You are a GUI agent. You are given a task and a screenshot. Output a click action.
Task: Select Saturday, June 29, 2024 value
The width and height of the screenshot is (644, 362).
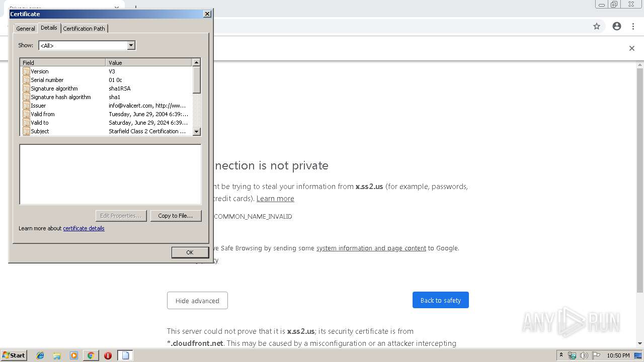point(148,123)
